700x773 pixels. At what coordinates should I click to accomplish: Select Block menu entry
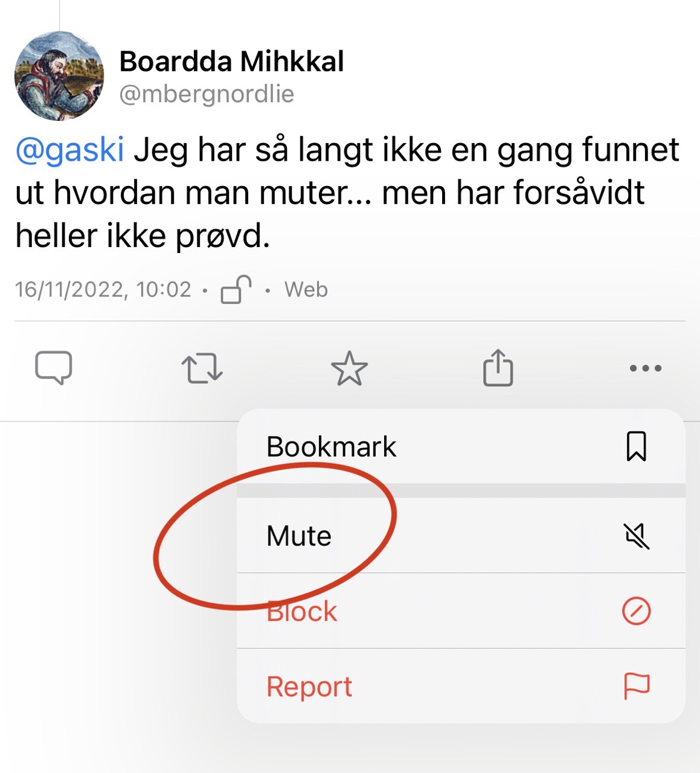(x=461, y=611)
